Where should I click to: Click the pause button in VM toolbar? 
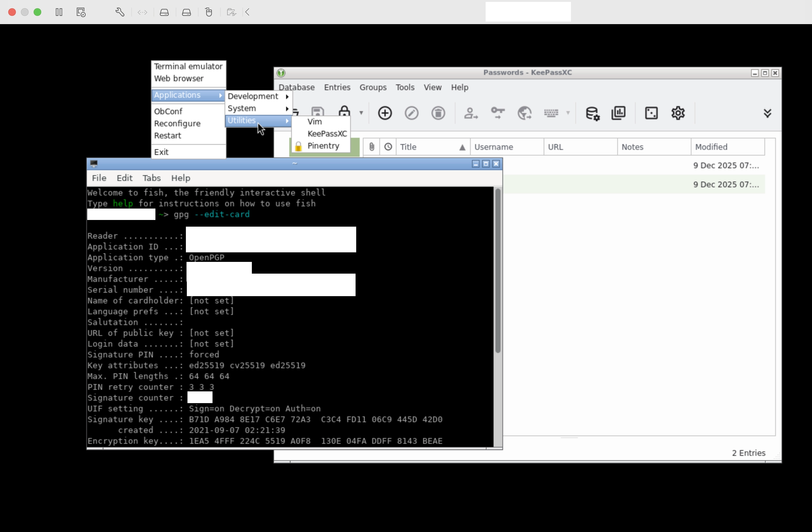tap(59, 12)
